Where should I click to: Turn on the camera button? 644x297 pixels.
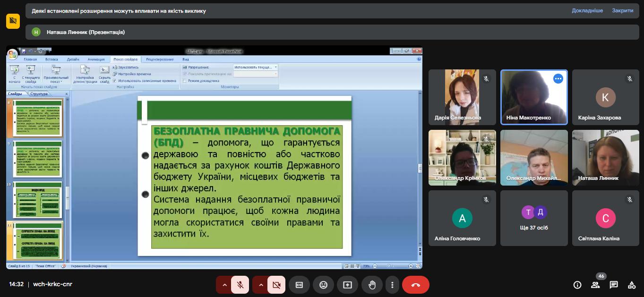276,285
